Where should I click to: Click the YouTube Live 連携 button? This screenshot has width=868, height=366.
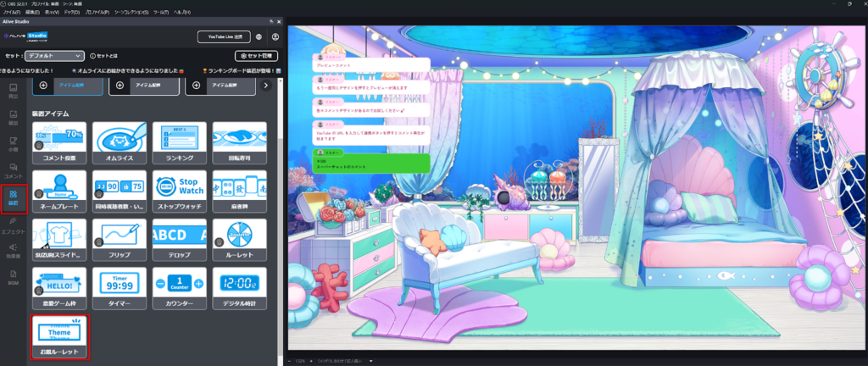[225, 37]
